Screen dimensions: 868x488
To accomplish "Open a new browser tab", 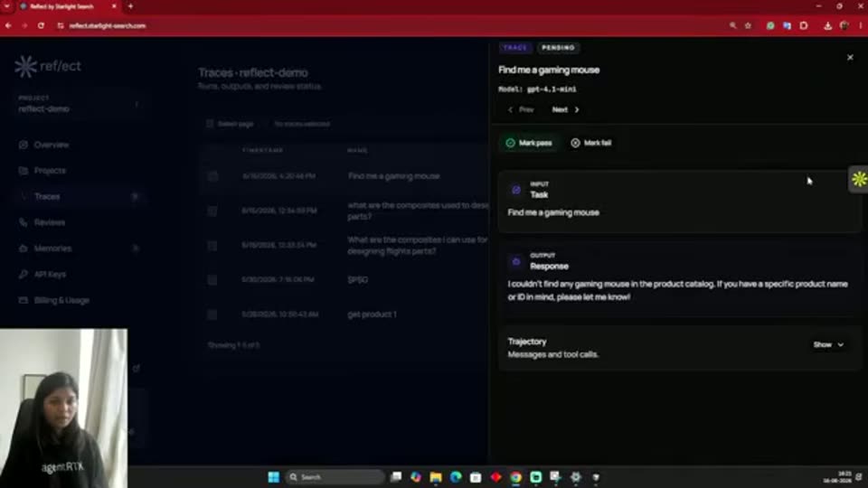I will pyautogui.click(x=130, y=6).
